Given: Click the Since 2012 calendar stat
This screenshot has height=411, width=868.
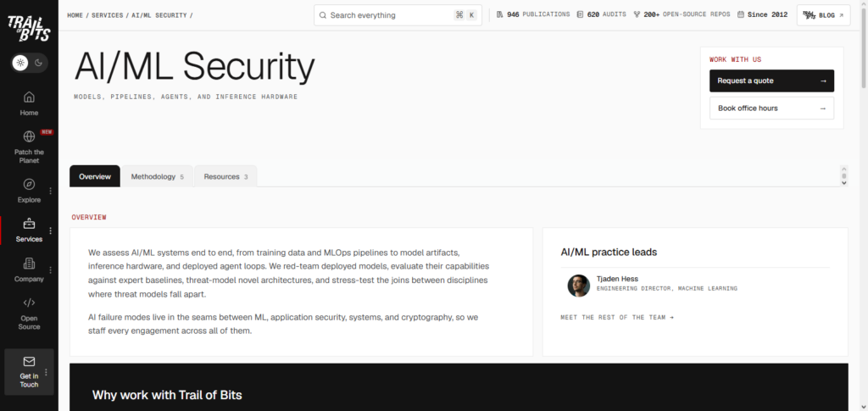Looking at the screenshot, I should pos(762,15).
